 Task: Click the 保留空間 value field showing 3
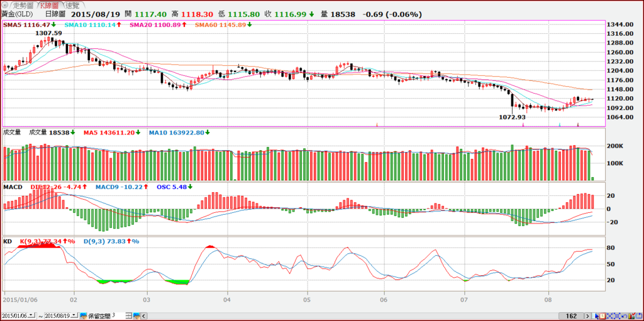point(119,316)
